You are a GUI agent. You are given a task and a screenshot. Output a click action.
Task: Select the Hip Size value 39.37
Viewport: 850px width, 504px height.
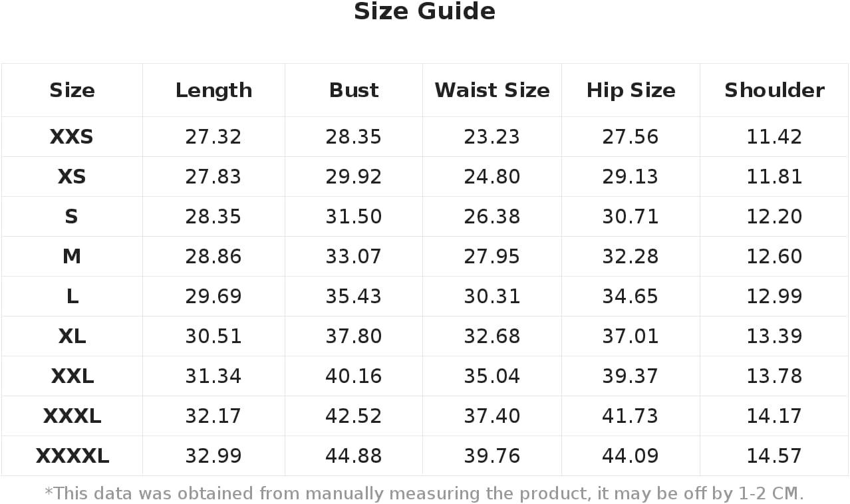point(631,376)
